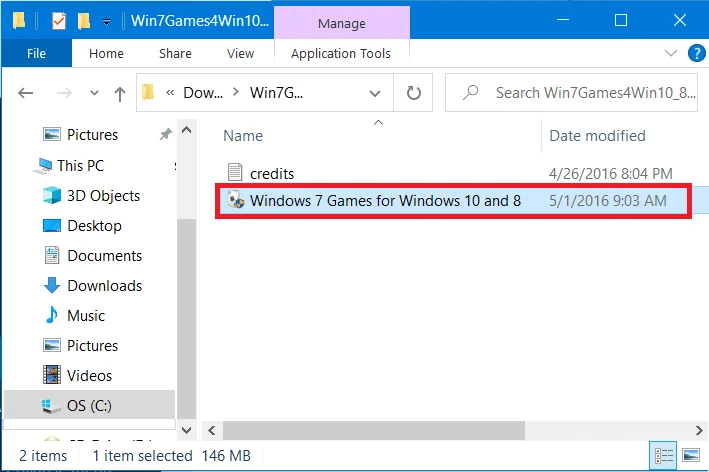The height and width of the screenshot is (472, 709).
Task: Click the hidden path chevrons in address bar
Action: pos(170,93)
